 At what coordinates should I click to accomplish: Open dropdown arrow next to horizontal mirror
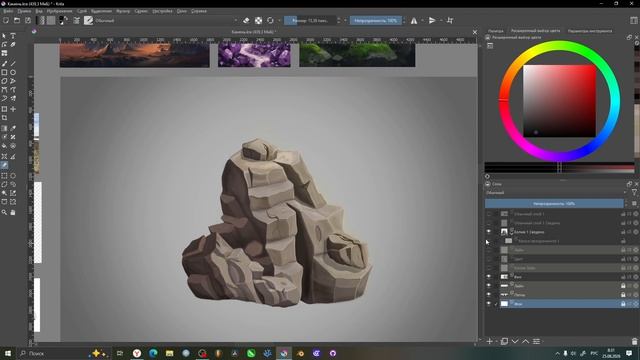pos(422,20)
